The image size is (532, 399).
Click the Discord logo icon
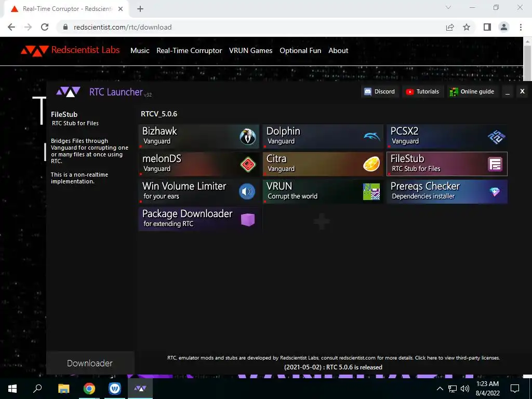[368, 91]
